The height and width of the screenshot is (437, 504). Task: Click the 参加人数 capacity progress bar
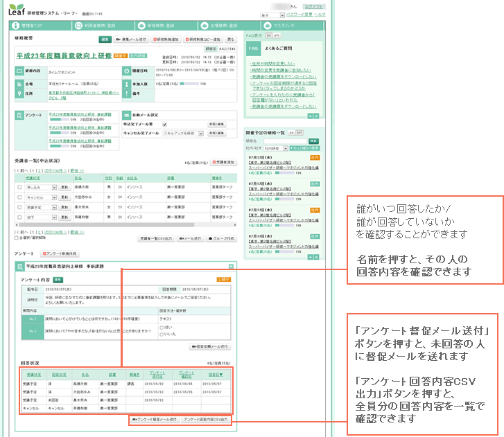(189, 84)
